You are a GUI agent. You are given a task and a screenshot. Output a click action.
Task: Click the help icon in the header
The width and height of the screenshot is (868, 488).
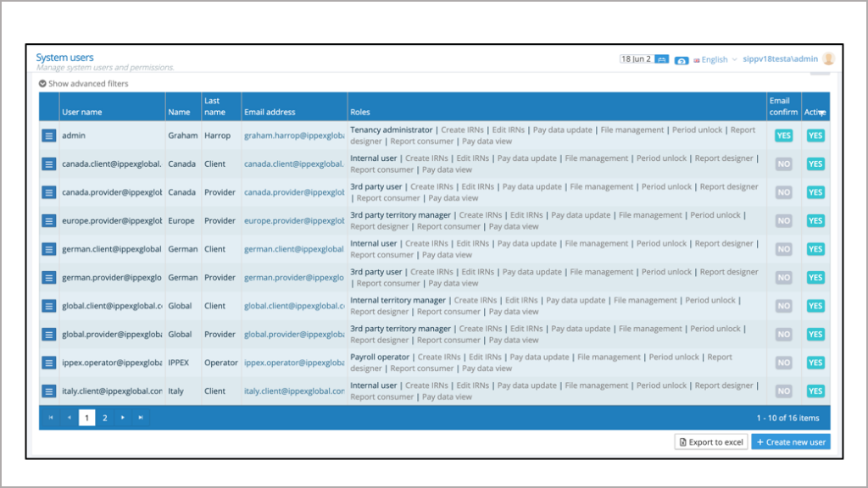click(682, 60)
